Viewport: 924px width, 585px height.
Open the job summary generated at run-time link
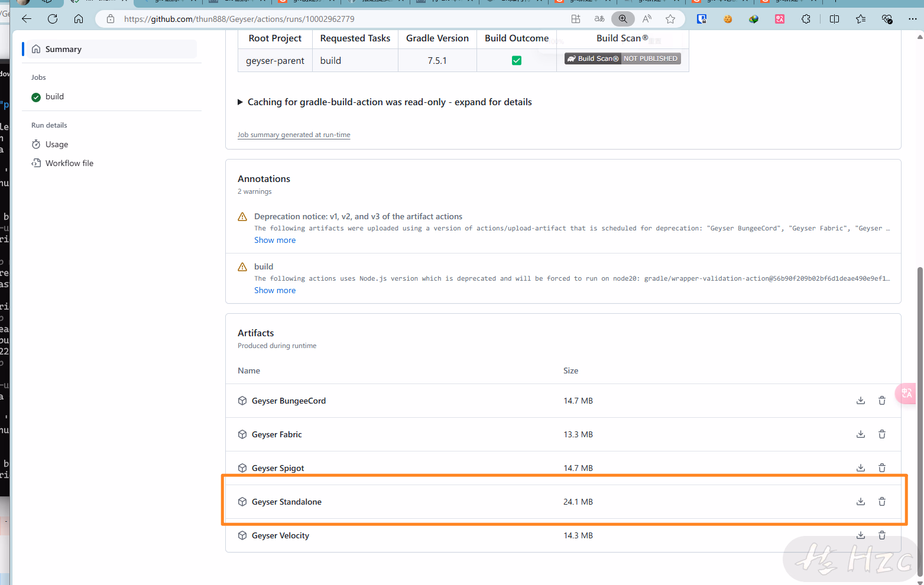click(294, 135)
